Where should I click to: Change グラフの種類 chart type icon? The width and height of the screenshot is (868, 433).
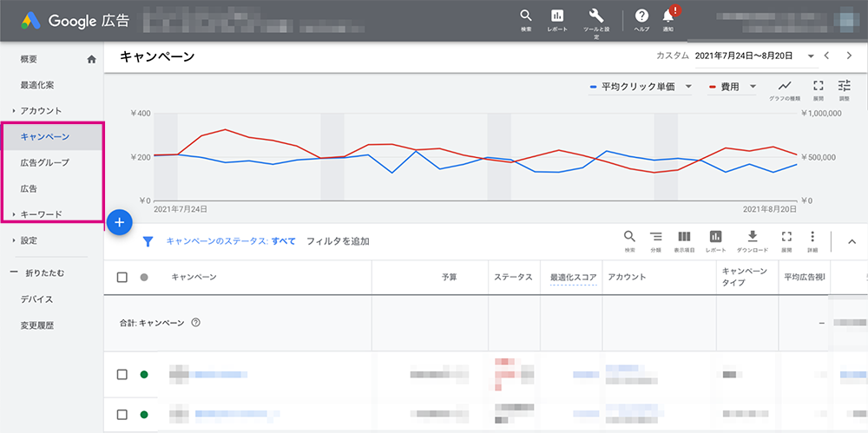click(785, 86)
